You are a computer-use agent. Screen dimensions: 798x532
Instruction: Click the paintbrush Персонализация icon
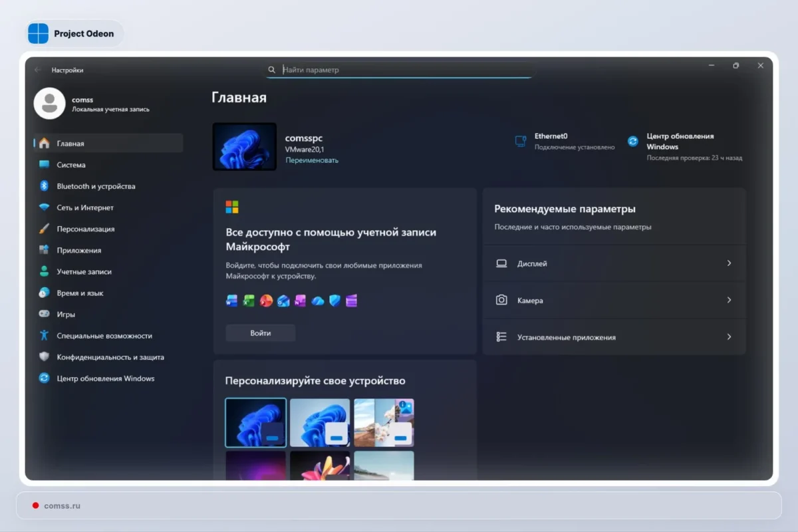tap(44, 229)
